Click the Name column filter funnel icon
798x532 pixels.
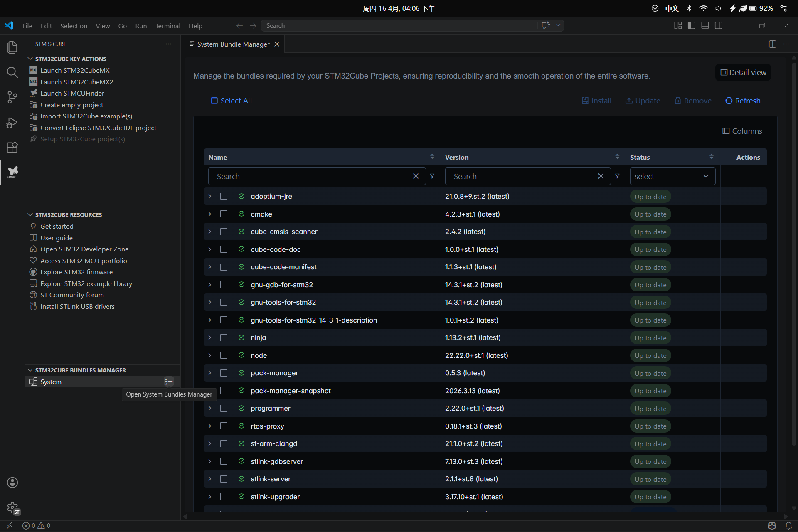(432, 176)
